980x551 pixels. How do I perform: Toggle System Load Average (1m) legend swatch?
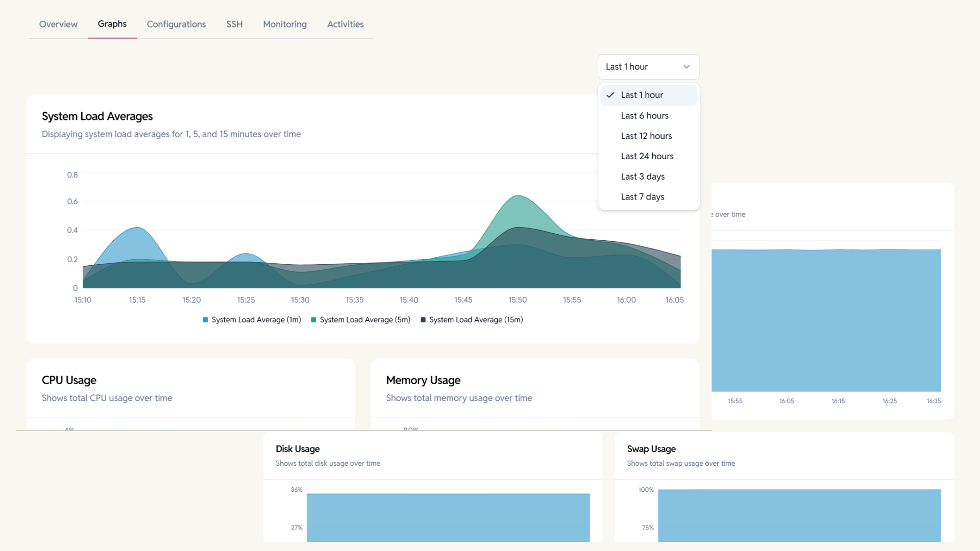point(206,320)
